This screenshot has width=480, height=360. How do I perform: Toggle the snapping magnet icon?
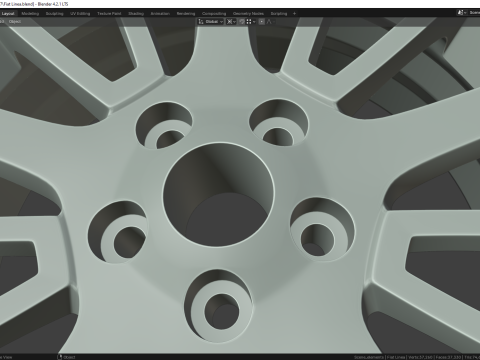point(242,22)
